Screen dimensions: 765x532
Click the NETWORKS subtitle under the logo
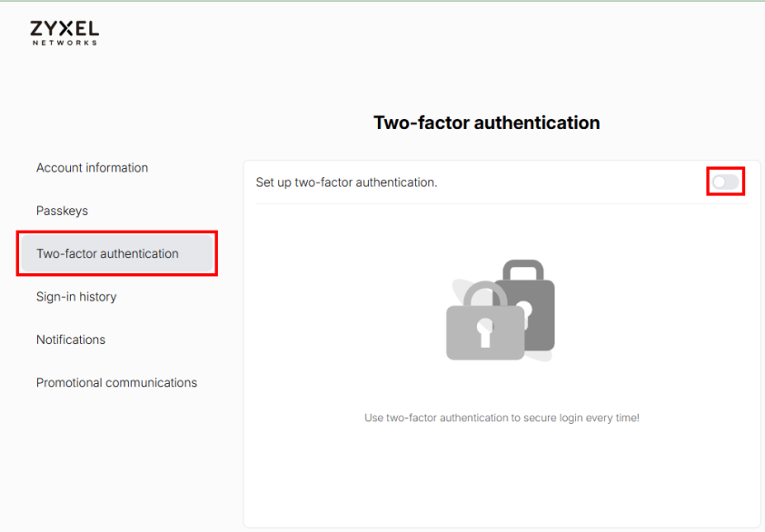[65, 43]
